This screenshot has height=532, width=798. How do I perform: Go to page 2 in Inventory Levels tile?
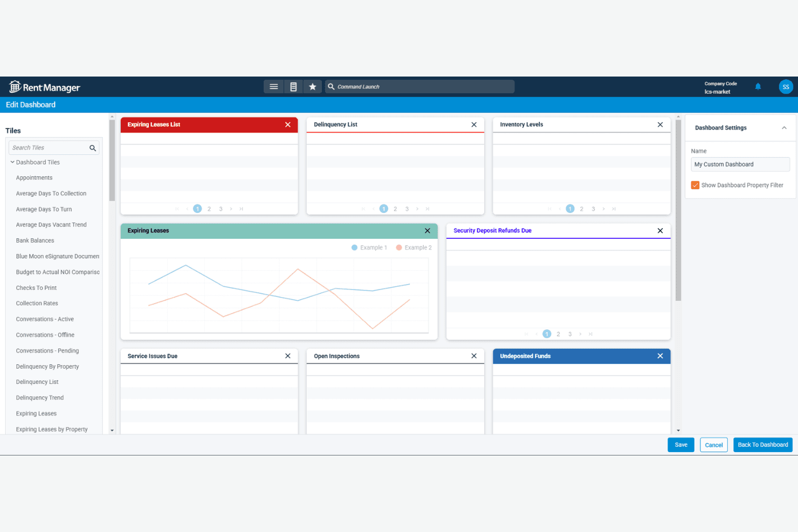[x=582, y=209]
